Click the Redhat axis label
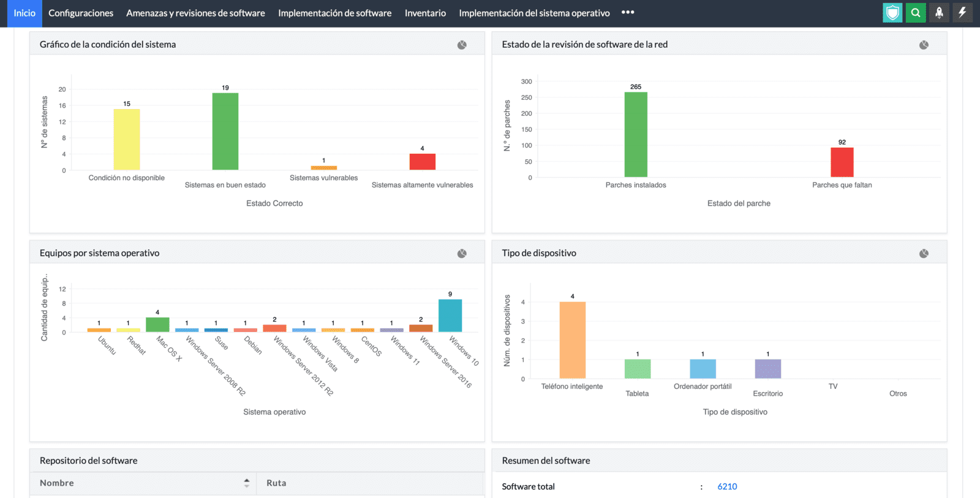The height and width of the screenshot is (498, 980). click(137, 345)
